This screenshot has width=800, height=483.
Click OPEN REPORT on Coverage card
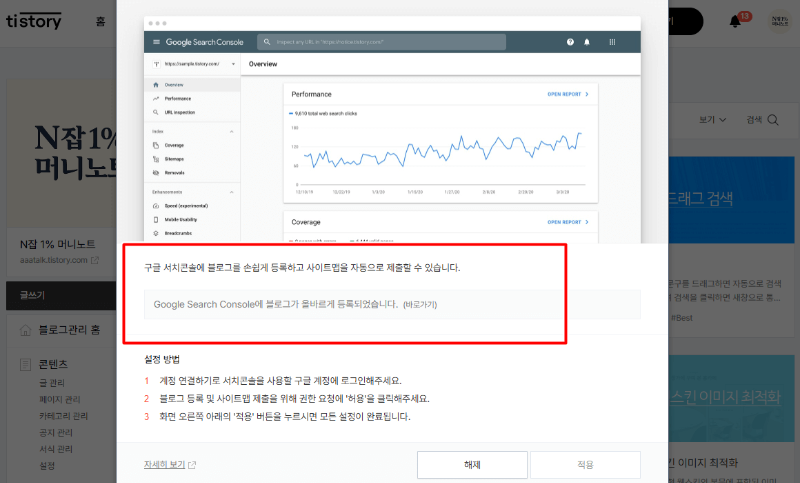click(568, 222)
